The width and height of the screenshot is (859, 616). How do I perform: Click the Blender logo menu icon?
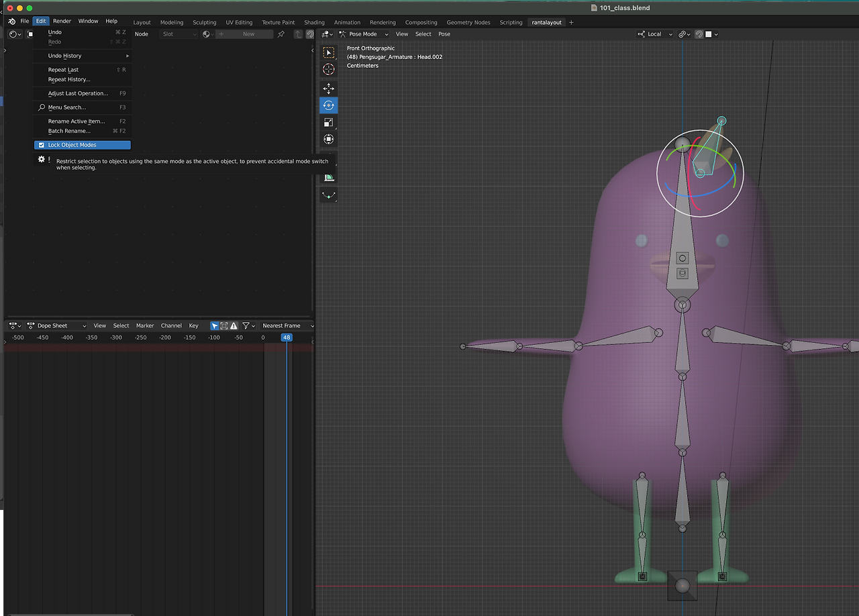click(x=11, y=21)
